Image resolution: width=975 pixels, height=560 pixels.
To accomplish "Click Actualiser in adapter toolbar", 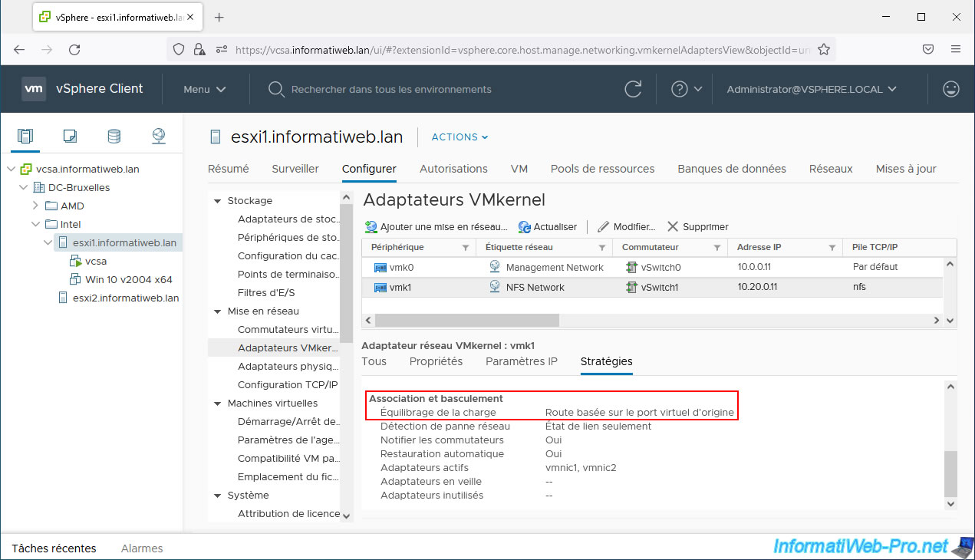I will point(548,227).
